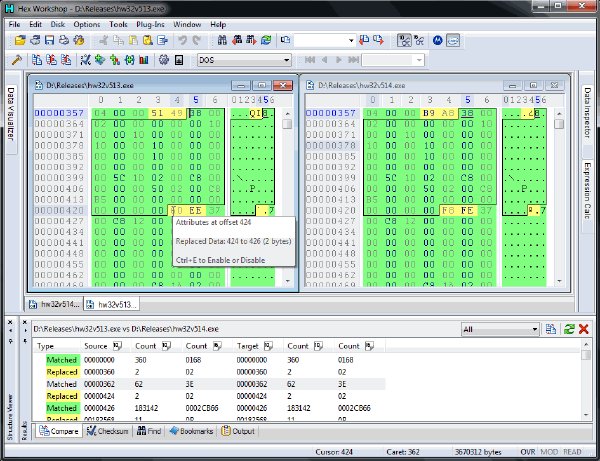
Task: Click the compare results vertical scrollbar
Action: pos(586,380)
